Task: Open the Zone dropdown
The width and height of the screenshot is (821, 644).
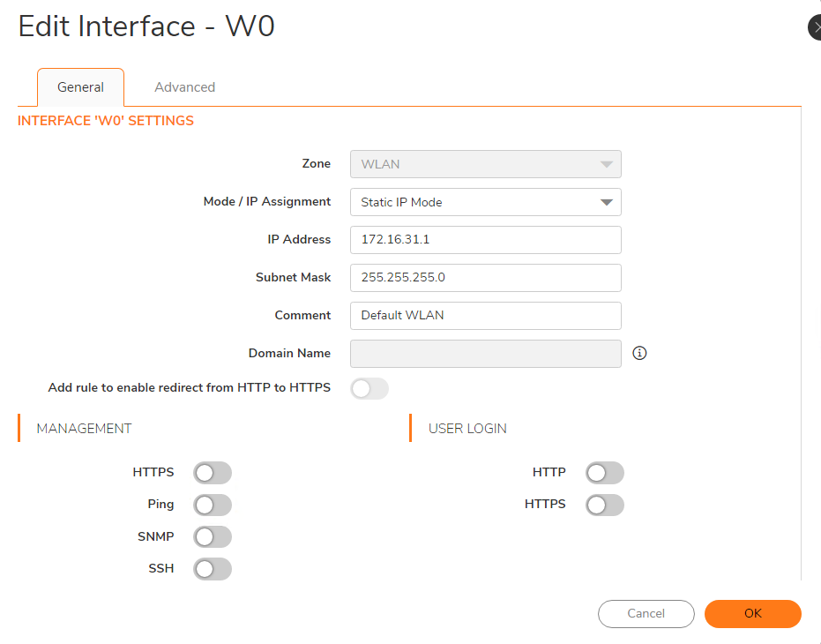Action: tap(486, 164)
